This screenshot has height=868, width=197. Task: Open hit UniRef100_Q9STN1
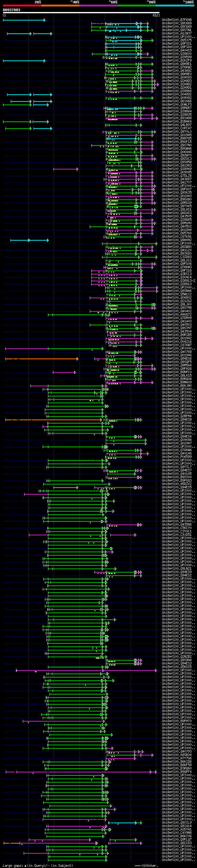(x=177, y=30)
